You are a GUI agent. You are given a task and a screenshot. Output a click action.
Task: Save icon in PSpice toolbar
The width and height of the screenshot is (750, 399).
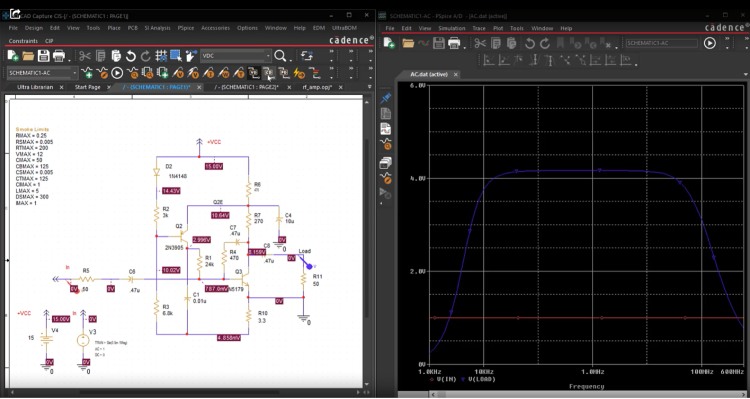pos(439,43)
